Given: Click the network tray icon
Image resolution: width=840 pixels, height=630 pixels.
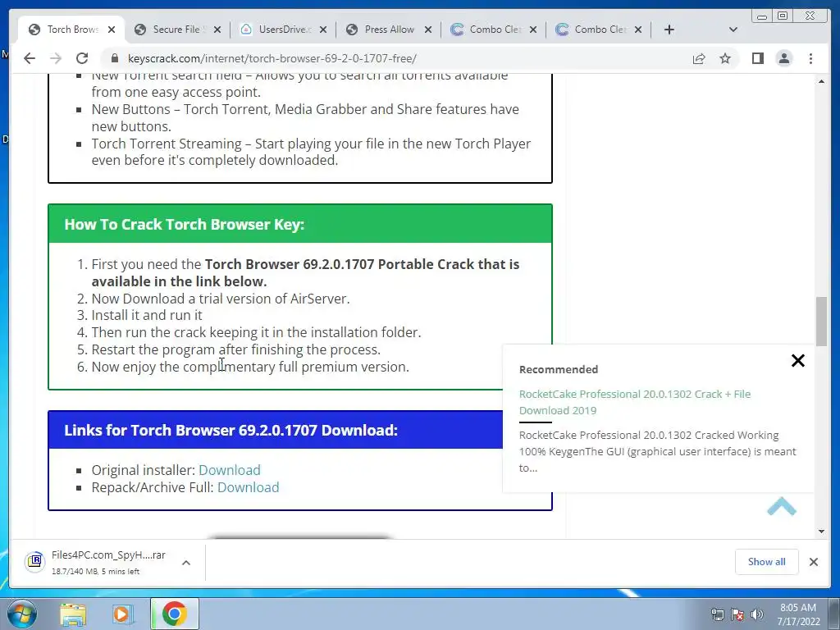Looking at the screenshot, I should pyautogui.click(x=717, y=614).
